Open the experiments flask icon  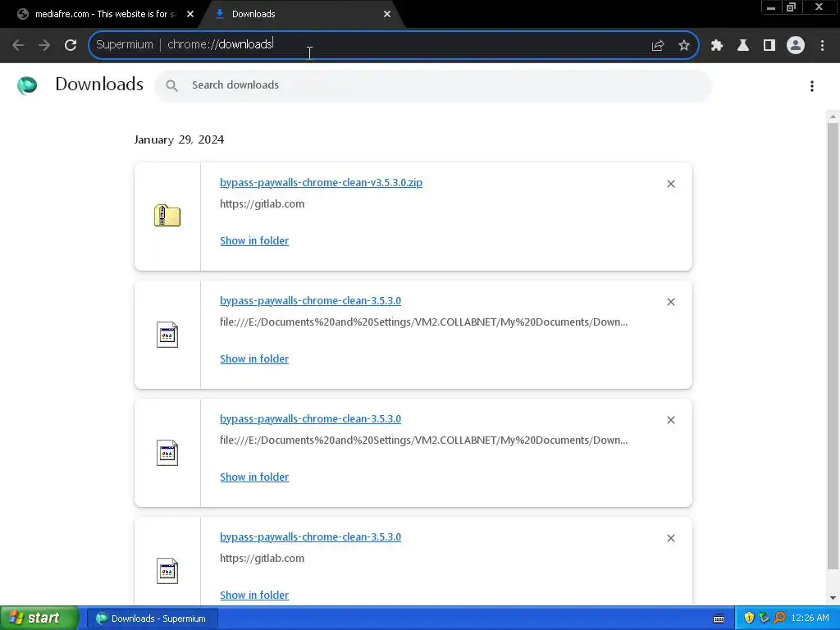pos(743,46)
